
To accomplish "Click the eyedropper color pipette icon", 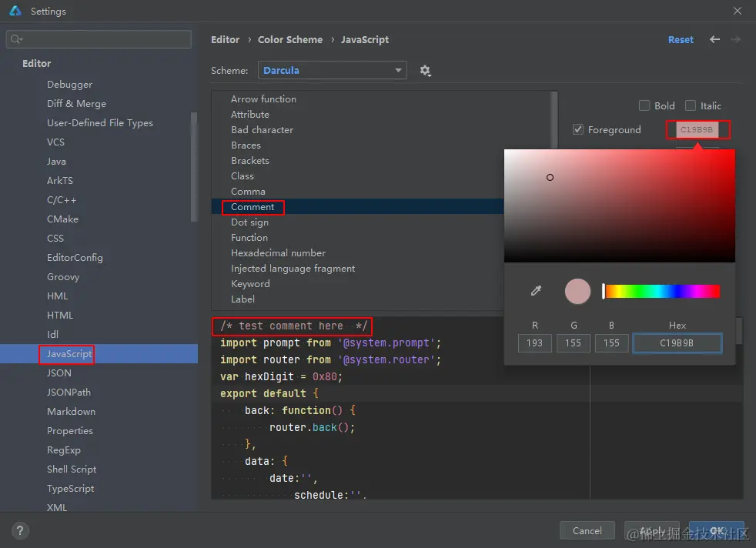I will pyautogui.click(x=536, y=291).
